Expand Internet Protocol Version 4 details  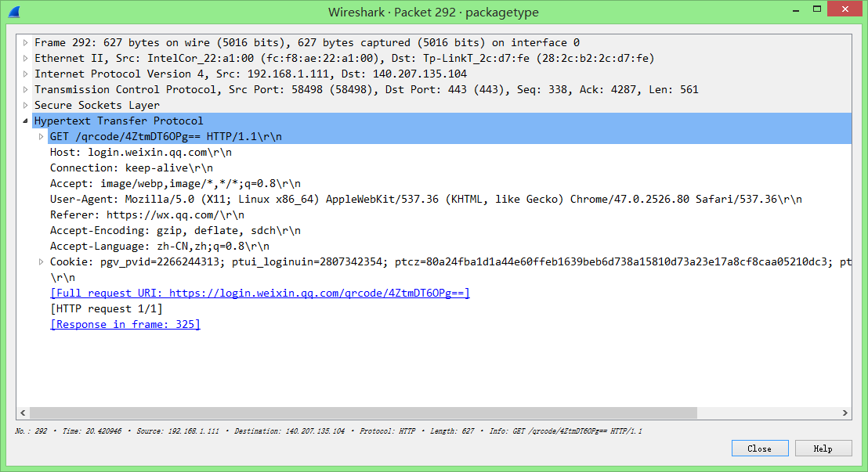26,74
